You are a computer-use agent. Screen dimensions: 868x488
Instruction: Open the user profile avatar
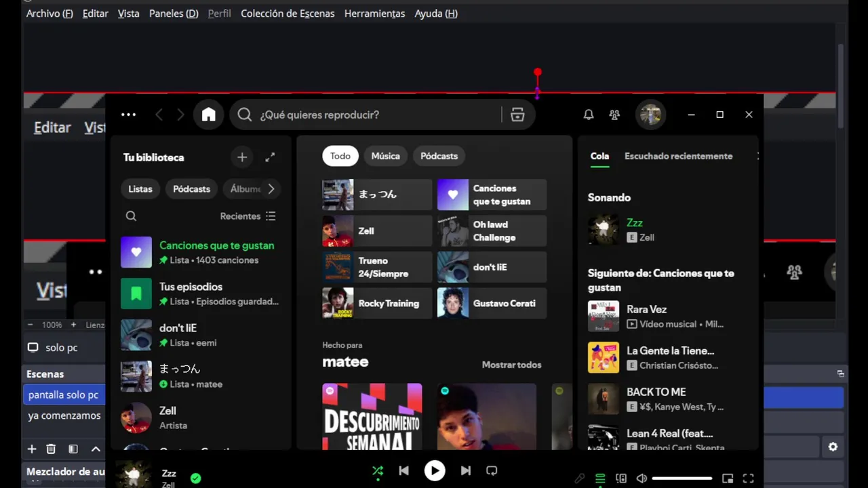click(x=650, y=115)
